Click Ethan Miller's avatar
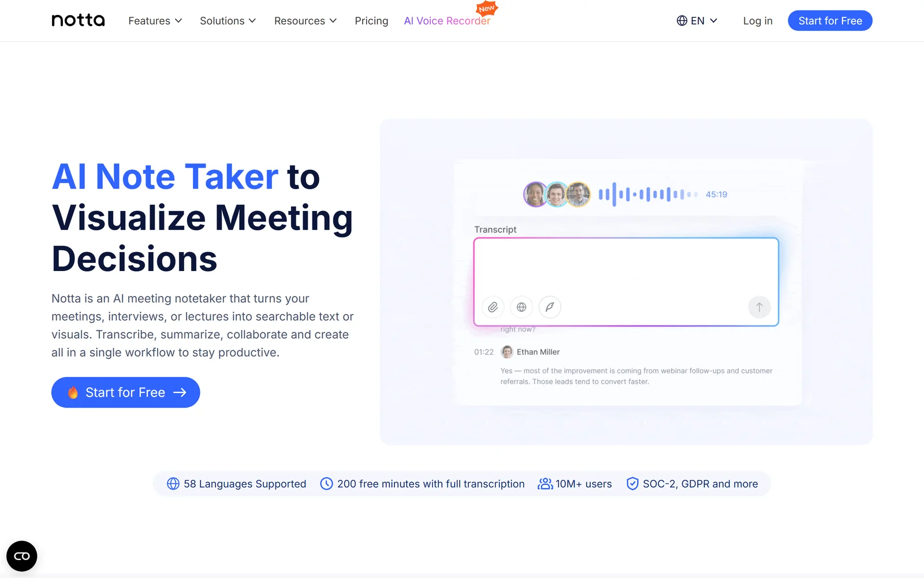 (x=507, y=352)
